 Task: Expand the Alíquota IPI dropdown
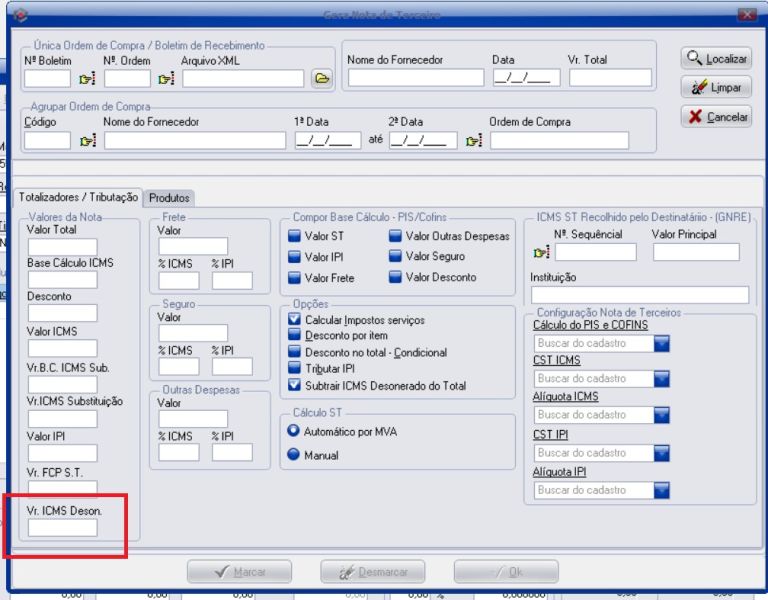pyautogui.click(x=660, y=490)
